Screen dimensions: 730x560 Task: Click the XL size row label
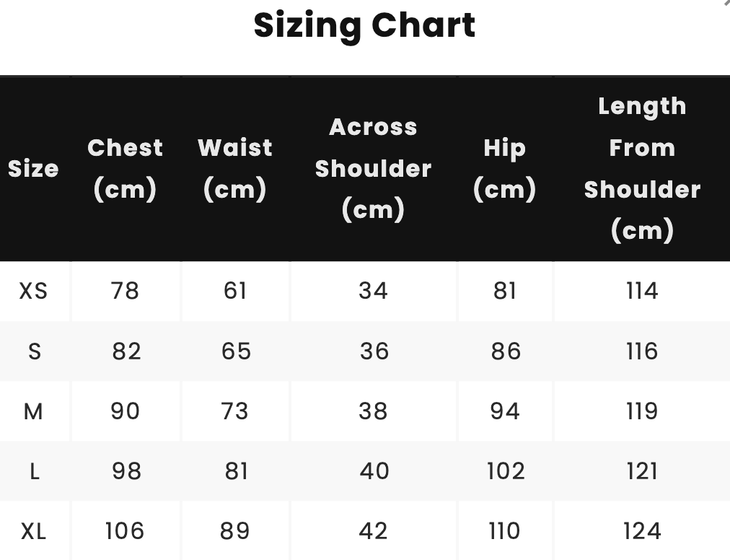pos(33,532)
